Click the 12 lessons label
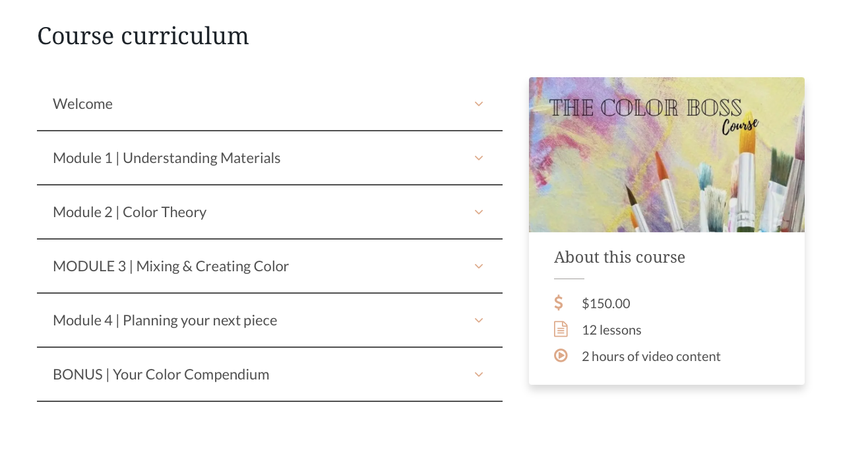The image size is (868, 462). pos(611,330)
